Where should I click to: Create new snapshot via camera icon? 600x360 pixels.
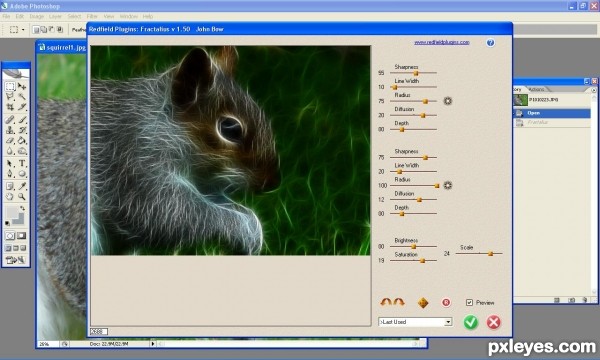pos(571,300)
